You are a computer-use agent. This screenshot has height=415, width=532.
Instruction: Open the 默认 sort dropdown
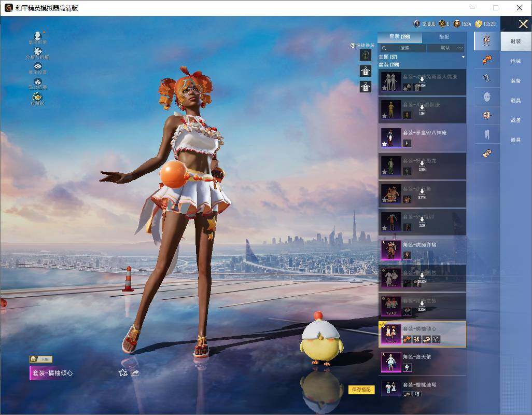(x=445, y=48)
